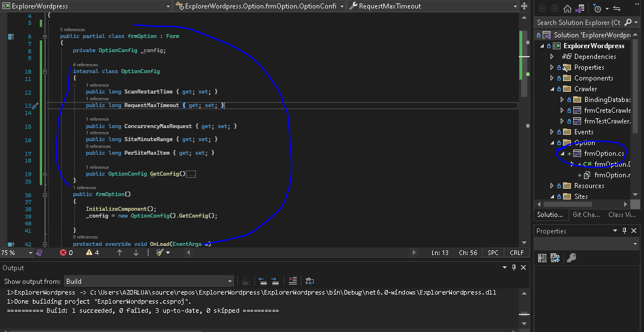Collapse the Crawler folder in Solution Explorer
The width and height of the screenshot is (644, 332).
[551, 88]
